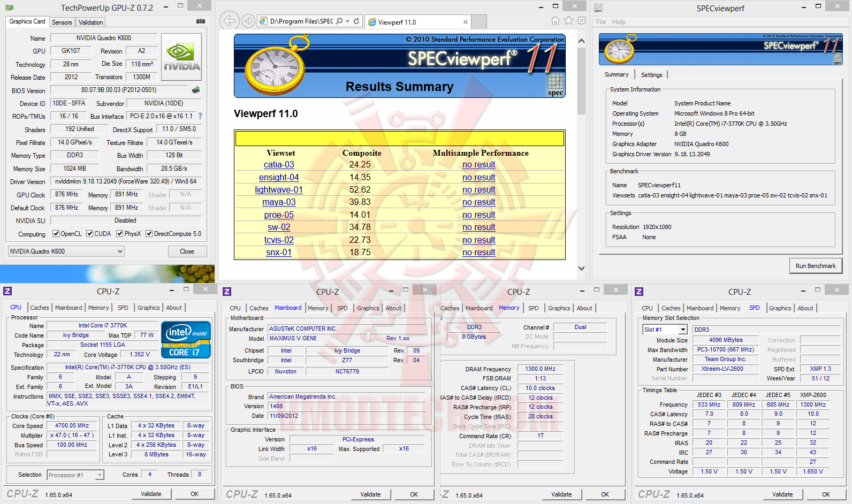The width and height of the screenshot is (852, 504).
Task: Go back in the Viewperf browser window
Action: tap(229, 21)
